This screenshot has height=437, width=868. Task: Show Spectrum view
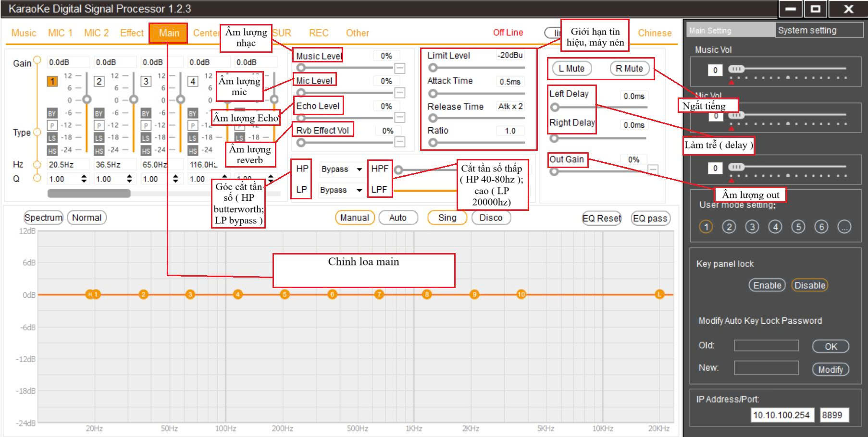pos(44,218)
